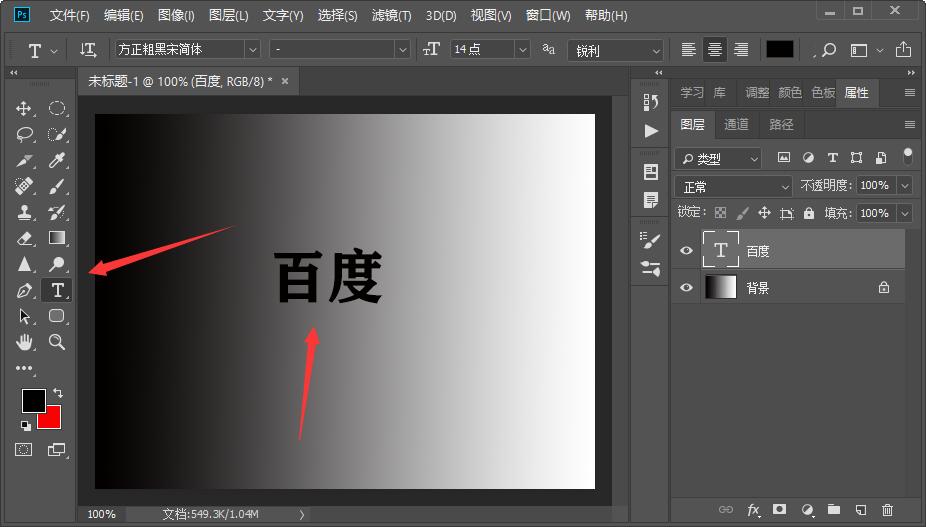Select the Spot Healing Brush tool
Image resolution: width=926 pixels, height=527 pixels.
click(24, 186)
